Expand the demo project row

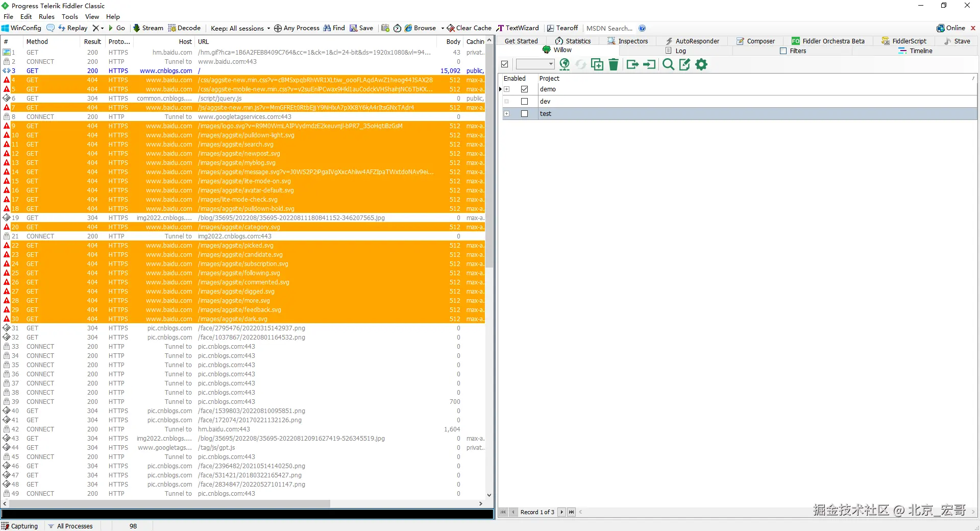tap(507, 89)
